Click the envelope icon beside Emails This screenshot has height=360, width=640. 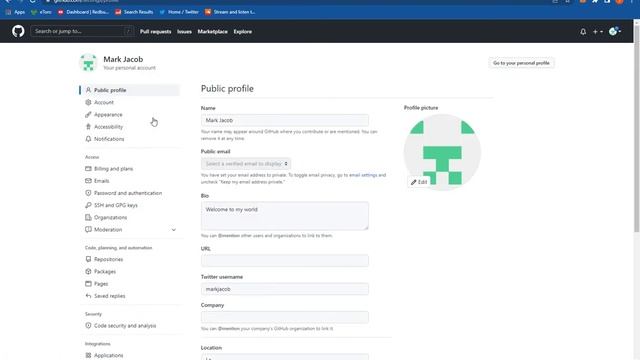88,181
